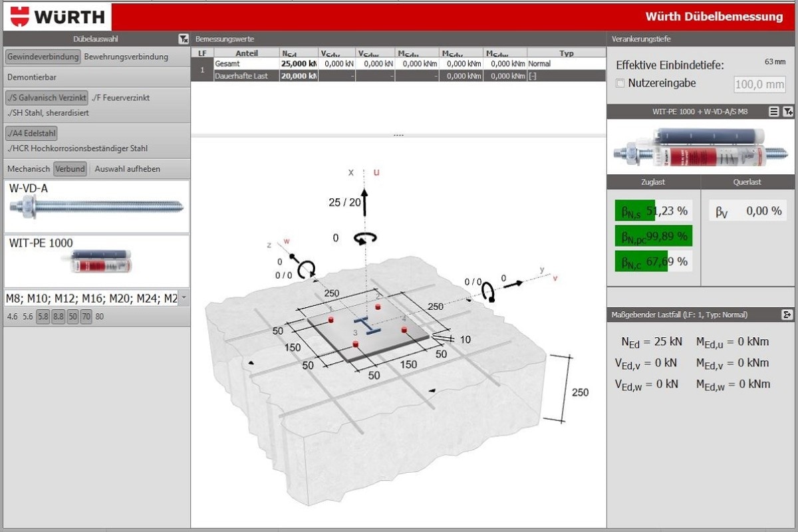The image size is (798, 532).
Task: Click the 25,000 kN cell
Action: click(x=299, y=64)
